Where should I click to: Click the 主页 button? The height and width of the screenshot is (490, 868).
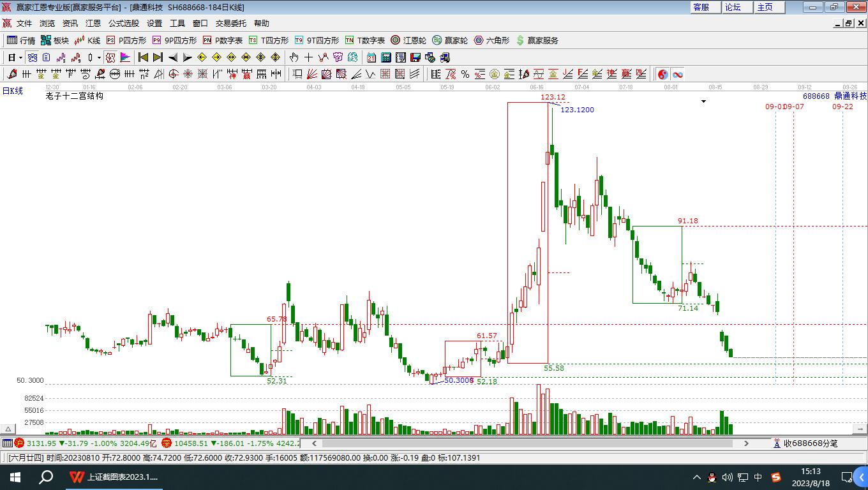tap(769, 7)
